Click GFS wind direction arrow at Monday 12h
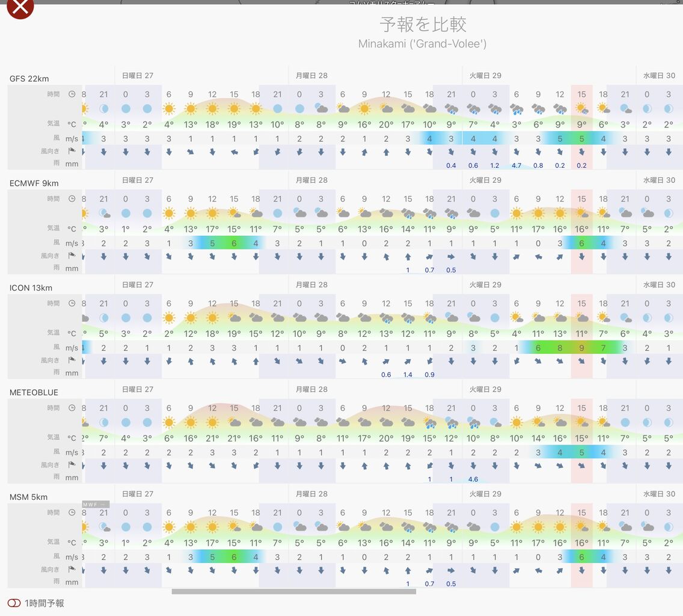The image size is (683, 616). pos(386,152)
